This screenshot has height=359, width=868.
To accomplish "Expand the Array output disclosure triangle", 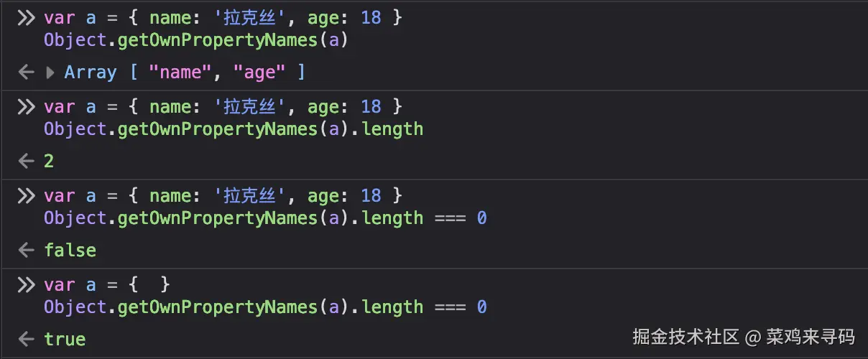I will coord(50,73).
